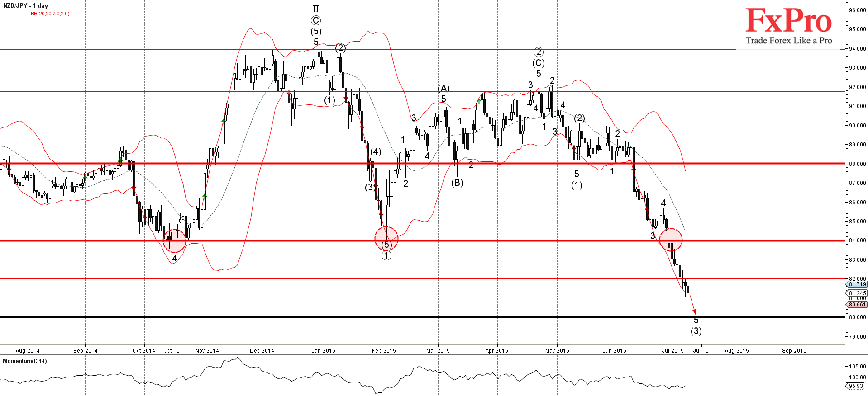This screenshot has height=396, width=868.
Task: Select the Jul-15 date label
Action: (701, 351)
